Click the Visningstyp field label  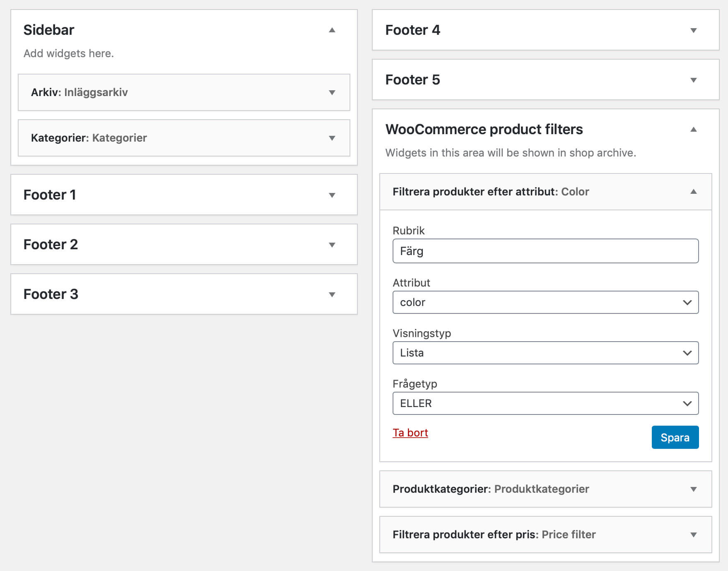[x=422, y=333]
